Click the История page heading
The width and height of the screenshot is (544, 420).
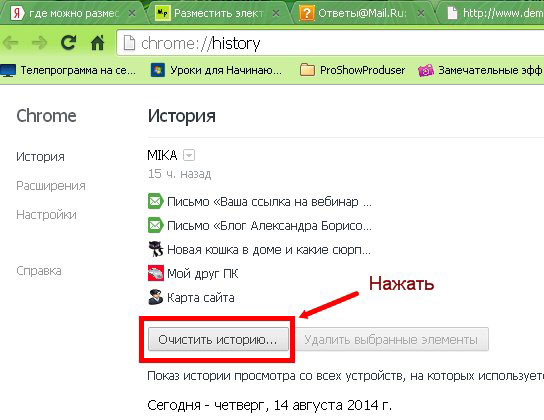[182, 116]
